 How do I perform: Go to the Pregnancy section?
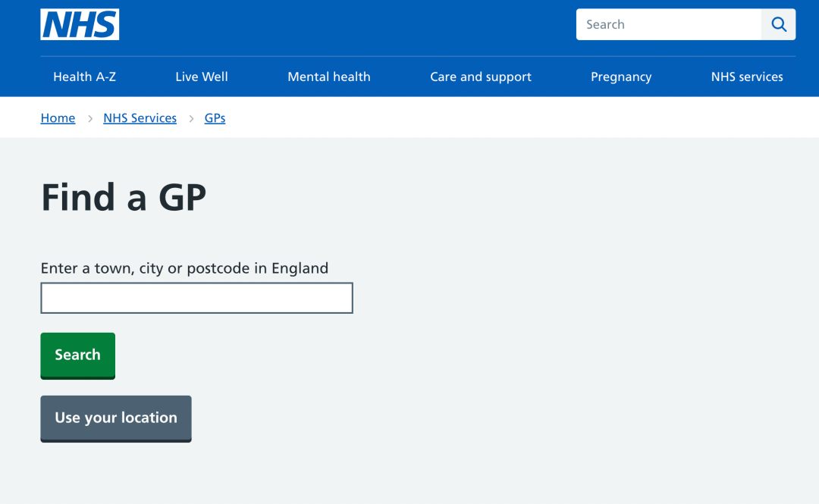[621, 77]
